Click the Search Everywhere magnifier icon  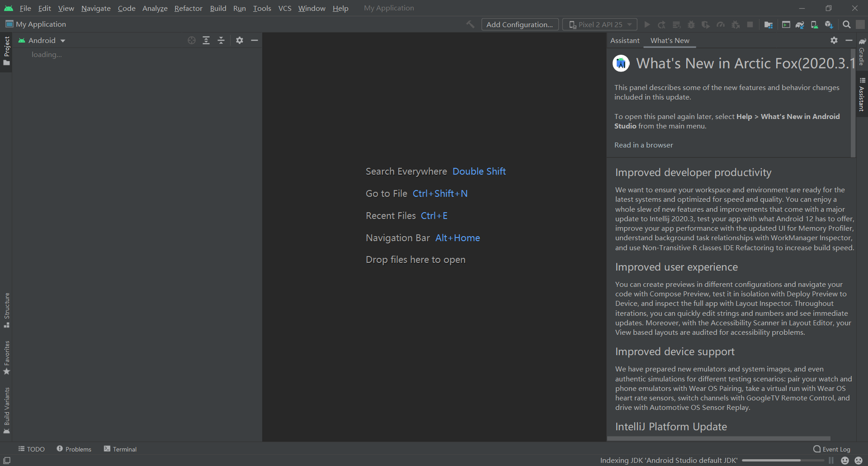847,24
